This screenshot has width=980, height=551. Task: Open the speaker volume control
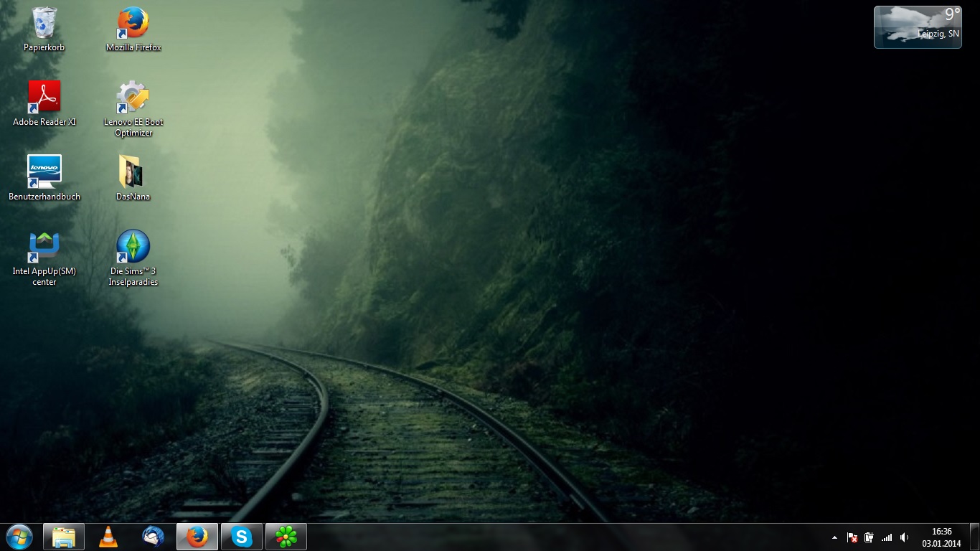[905, 537]
